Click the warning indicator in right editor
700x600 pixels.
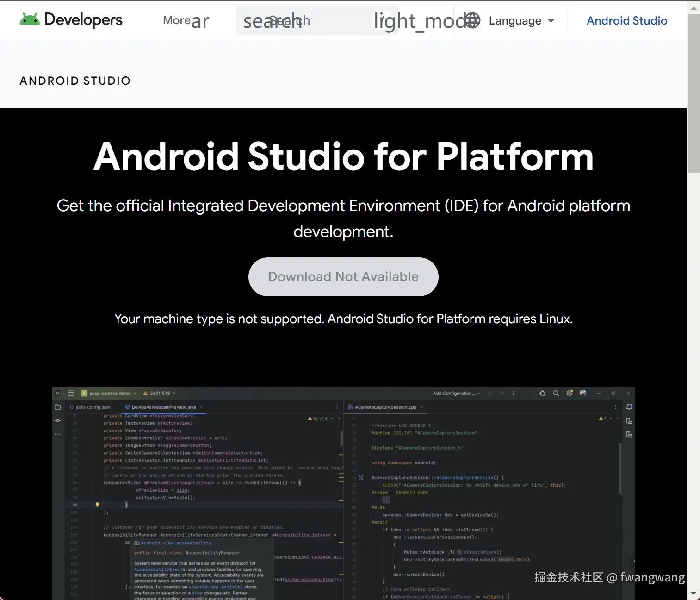pos(602,419)
